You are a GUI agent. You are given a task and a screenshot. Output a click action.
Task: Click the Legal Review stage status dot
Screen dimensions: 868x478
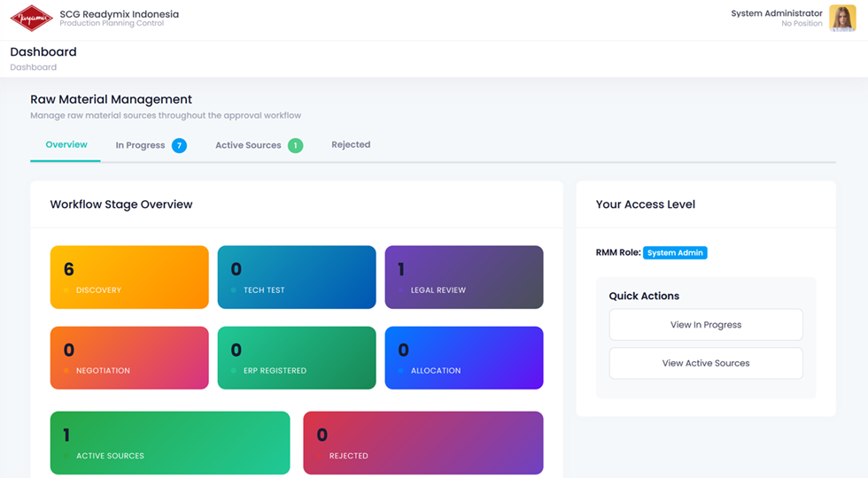(401, 290)
